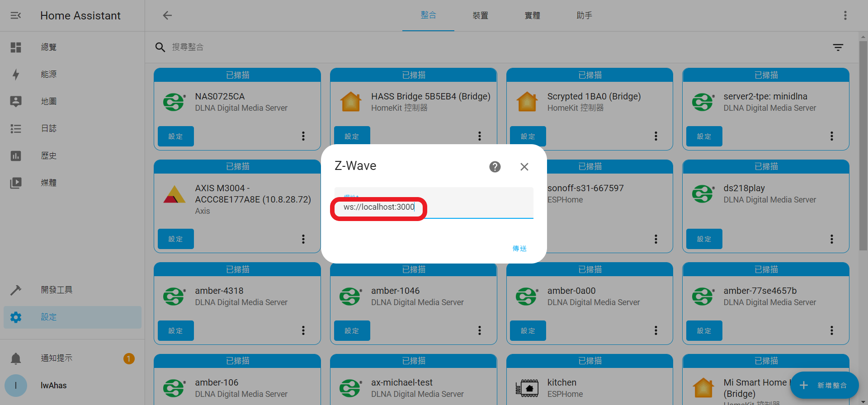This screenshot has height=405, width=868.
Task: Open ds218play card three-dot menu
Action: 832,239
